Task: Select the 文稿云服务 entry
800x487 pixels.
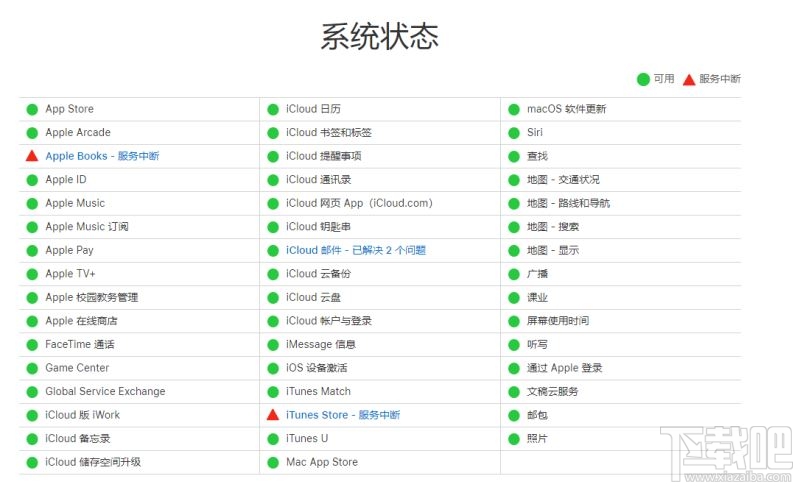Action: pos(553,392)
